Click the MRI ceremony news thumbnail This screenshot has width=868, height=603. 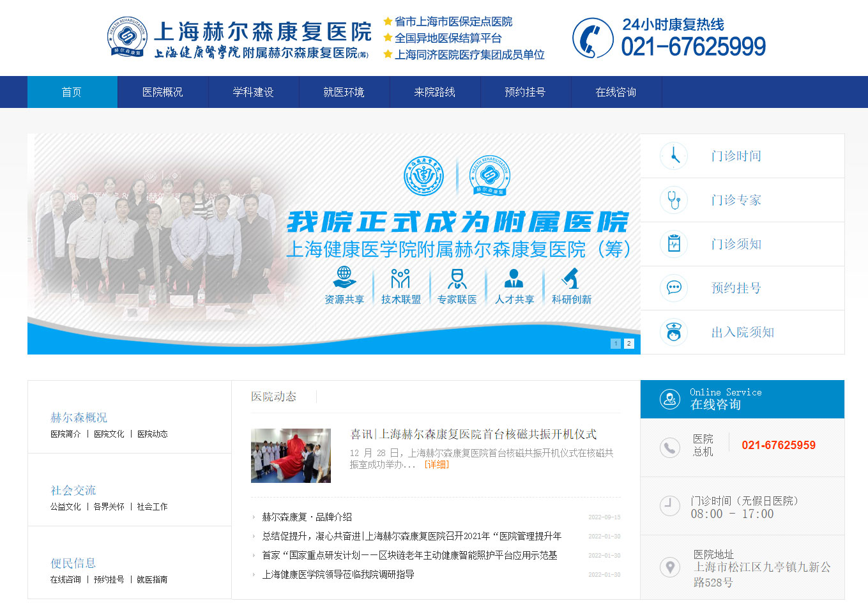click(291, 455)
